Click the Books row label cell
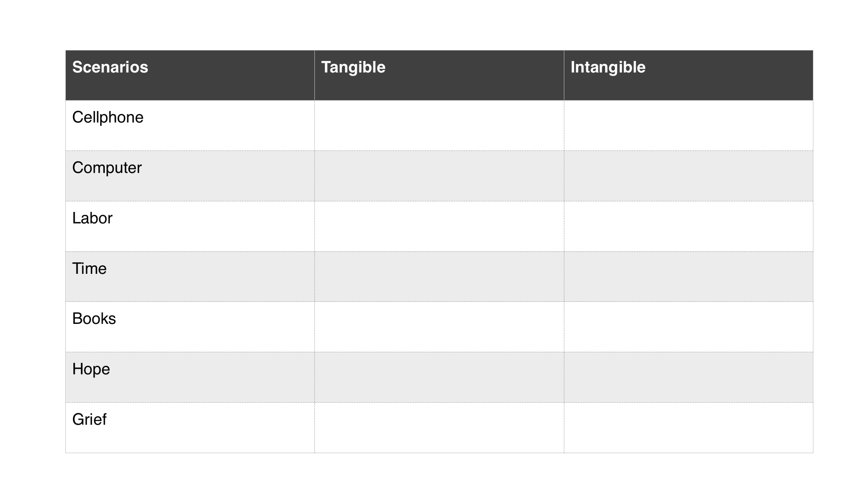863x504 pixels. click(190, 326)
